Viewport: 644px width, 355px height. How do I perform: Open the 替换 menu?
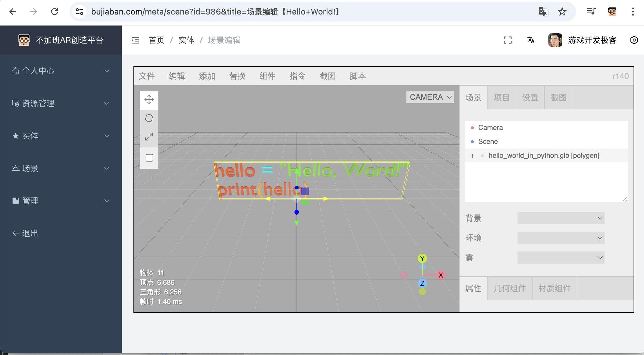(237, 76)
